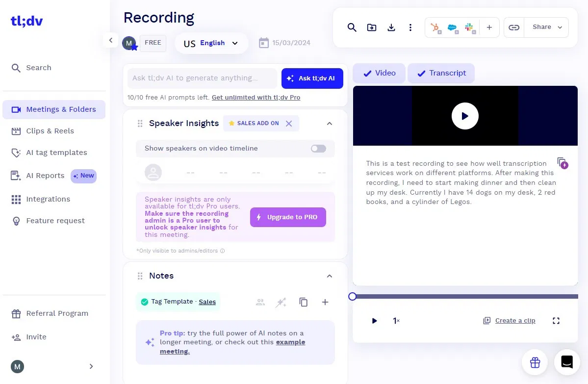The height and width of the screenshot is (384, 588).
Task: Uncheck the Transcript view toggle
Action: [441, 73]
